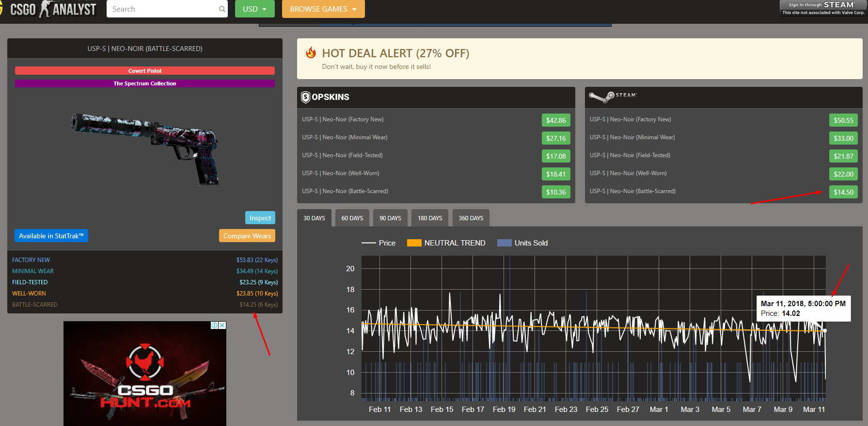Viewport: 868px width, 426px height.
Task: Switch to the 60 Days tab
Action: (x=352, y=218)
